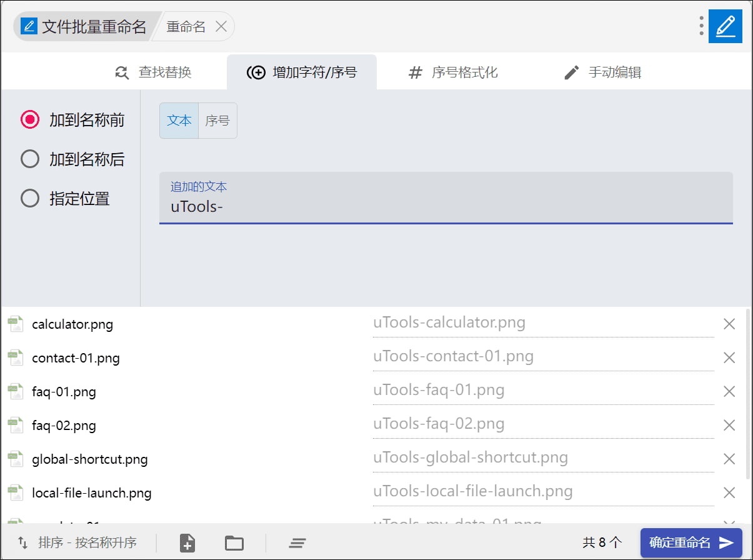
Task: Click the calculator.png file icon
Action: (x=15, y=324)
